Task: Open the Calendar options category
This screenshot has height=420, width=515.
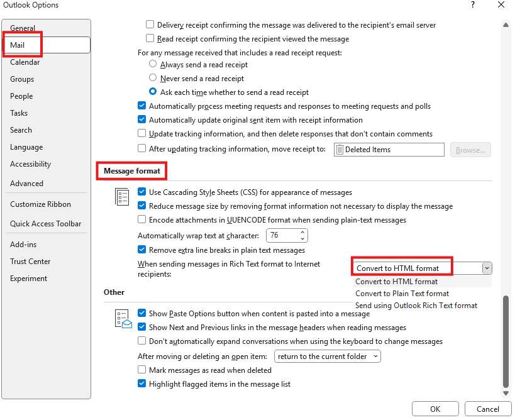Action: [25, 62]
